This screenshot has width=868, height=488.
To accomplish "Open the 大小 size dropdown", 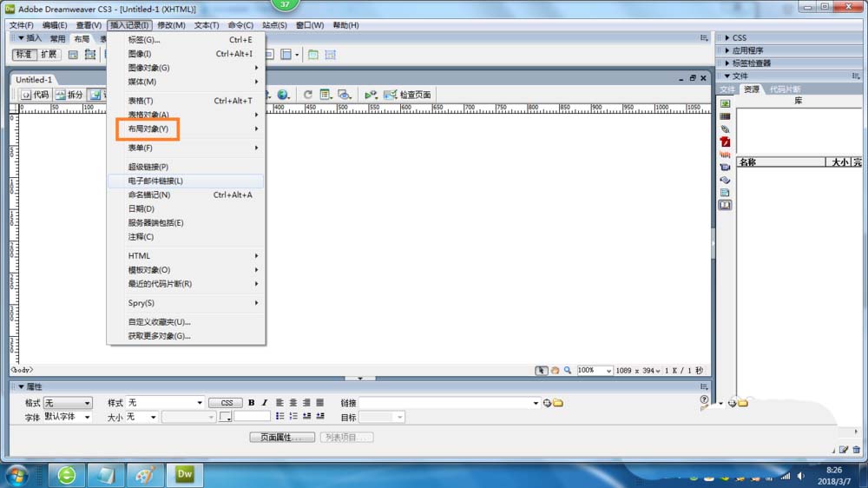I will [141, 417].
